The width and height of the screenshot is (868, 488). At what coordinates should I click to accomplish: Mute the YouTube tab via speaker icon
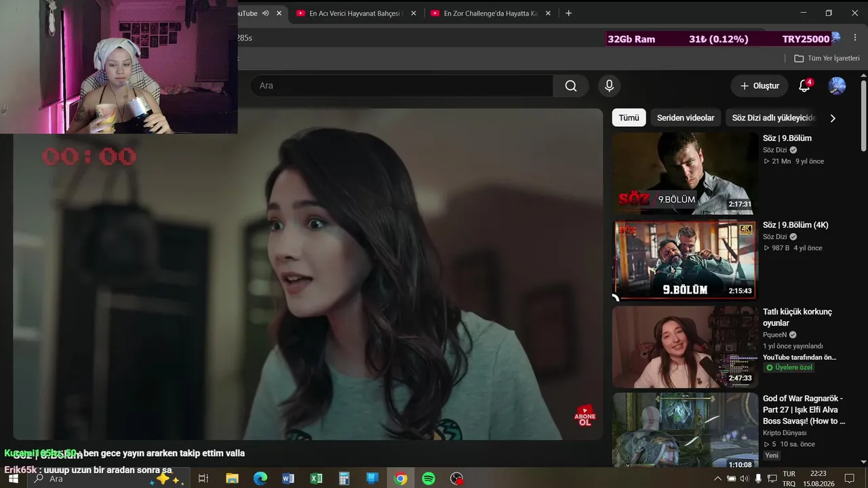[x=265, y=14]
